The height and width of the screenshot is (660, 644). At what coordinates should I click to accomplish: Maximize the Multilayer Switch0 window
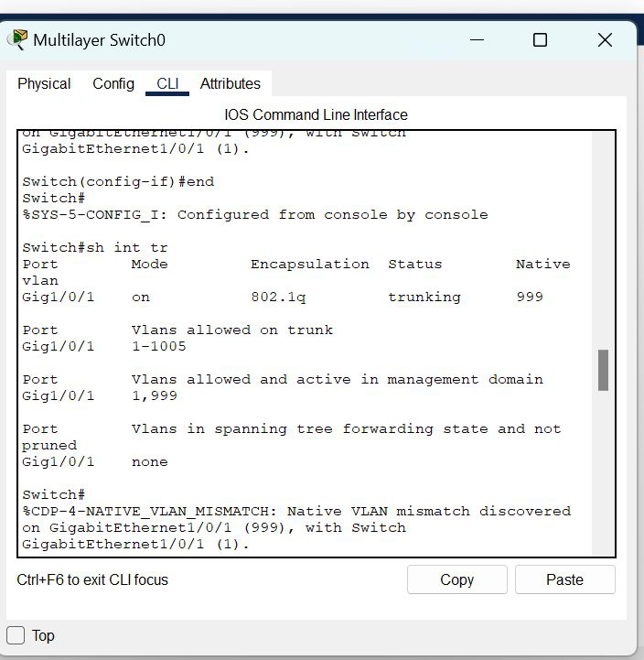540,40
